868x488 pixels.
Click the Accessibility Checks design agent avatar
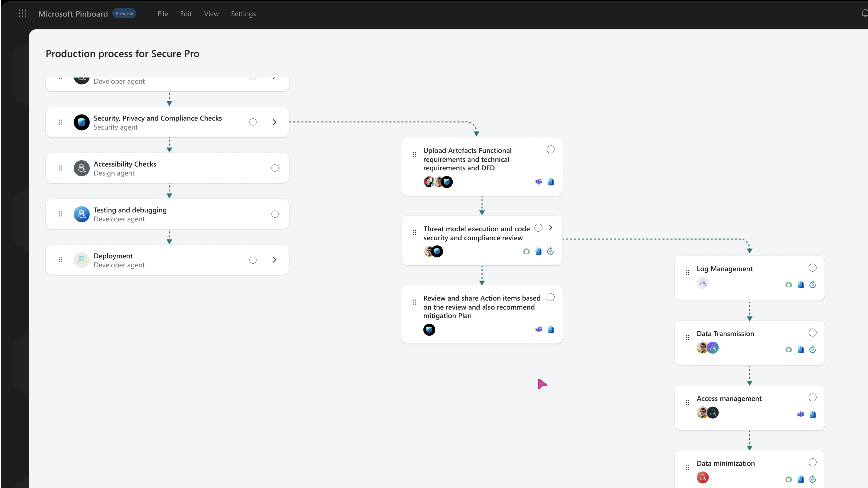coord(82,168)
